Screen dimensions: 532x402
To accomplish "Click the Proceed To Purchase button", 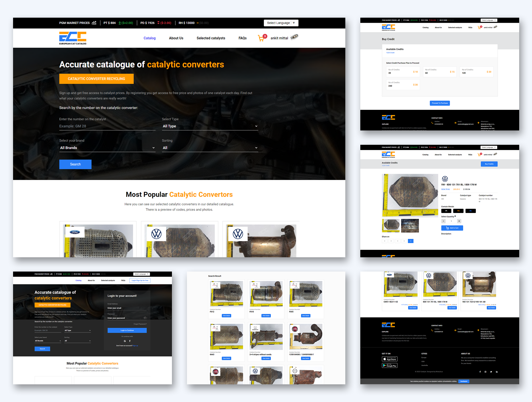I will tap(440, 103).
